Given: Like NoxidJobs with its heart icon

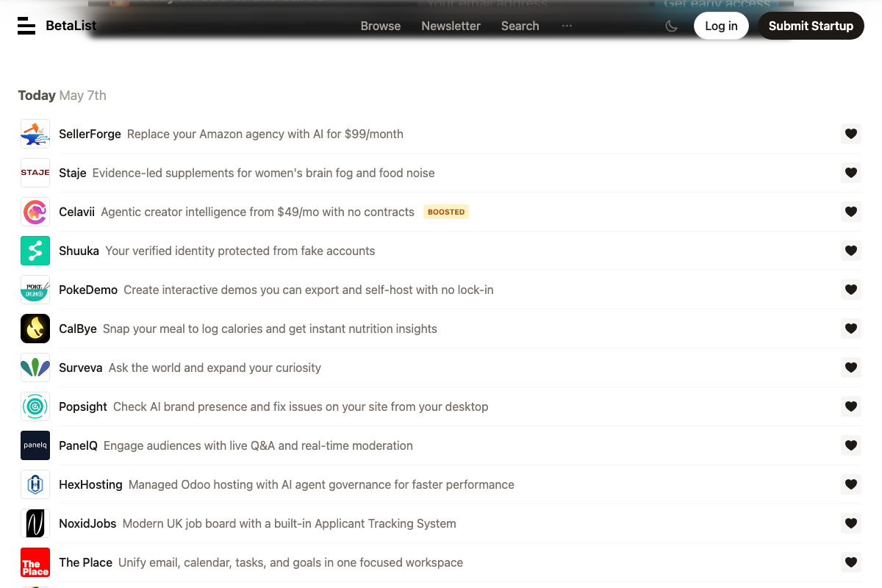Looking at the screenshot, I should coord(851,523).
